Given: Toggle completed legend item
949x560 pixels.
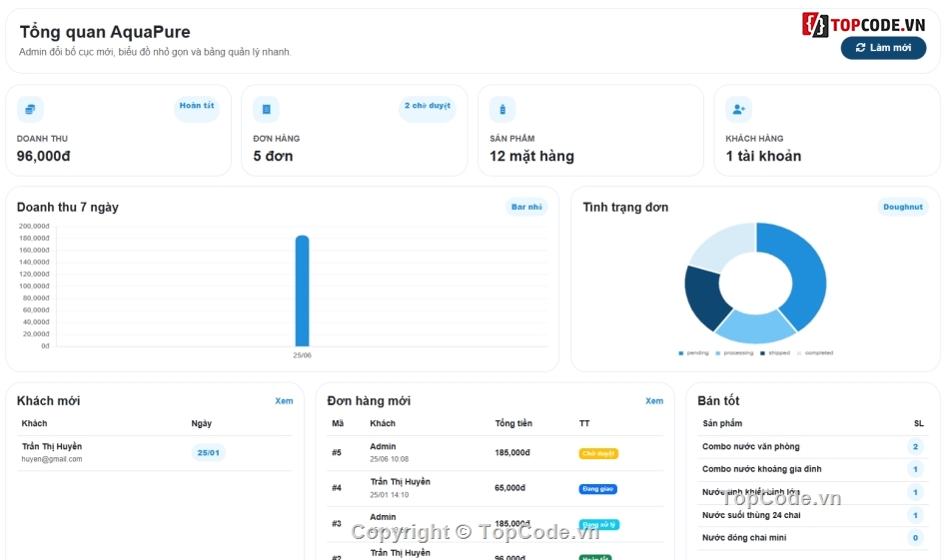Looking at the screenshot, I should click(815, 352).
